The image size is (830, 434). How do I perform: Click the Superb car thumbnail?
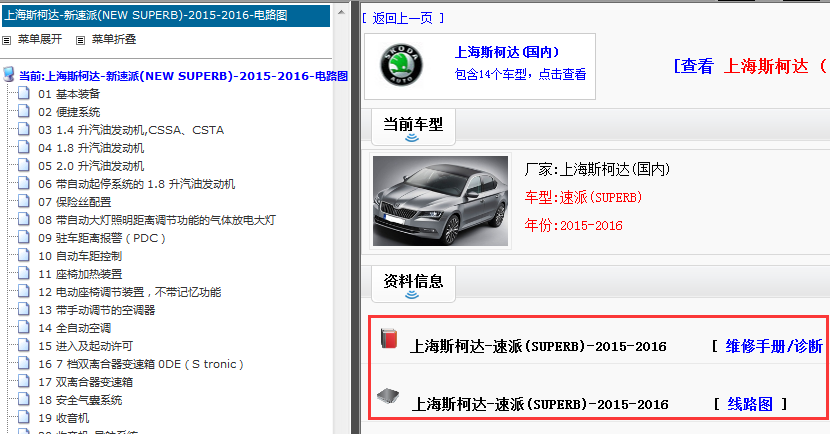tap(440, 201)
